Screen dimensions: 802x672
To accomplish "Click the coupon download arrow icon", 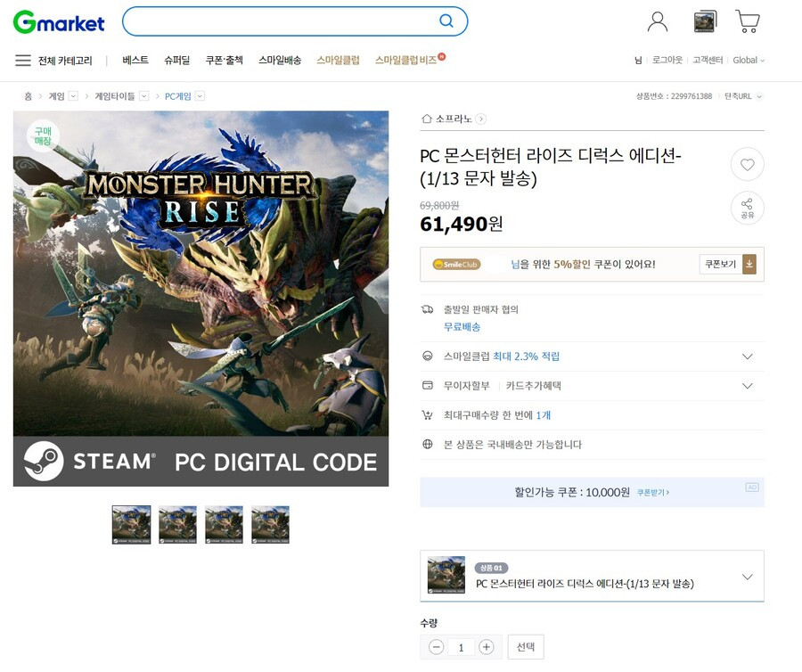I will [749, 265].
